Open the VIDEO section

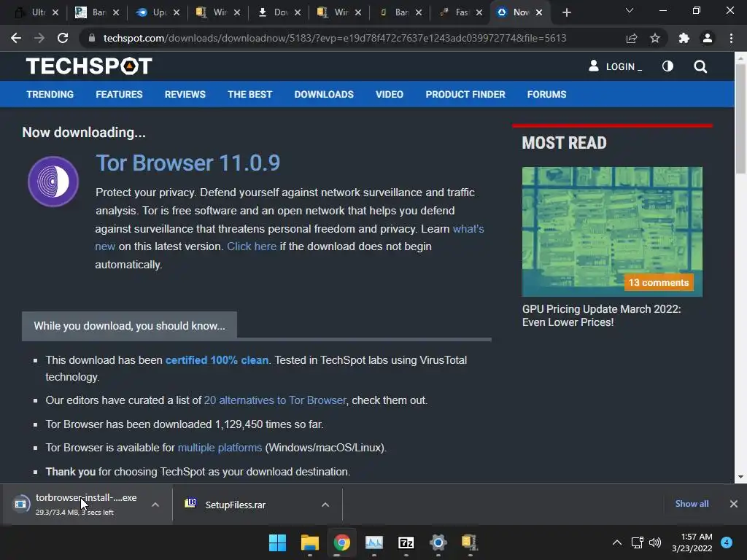pos(390,94)
